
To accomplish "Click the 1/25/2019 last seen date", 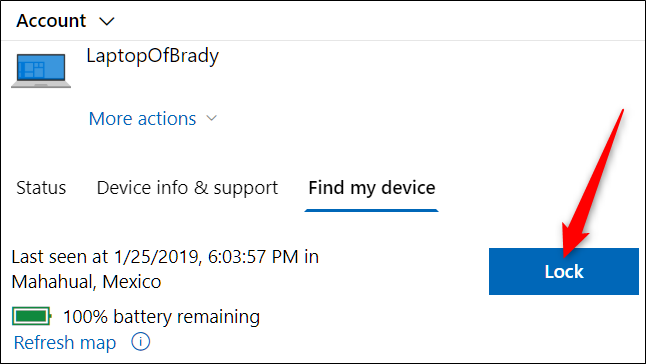I will 157,257.
